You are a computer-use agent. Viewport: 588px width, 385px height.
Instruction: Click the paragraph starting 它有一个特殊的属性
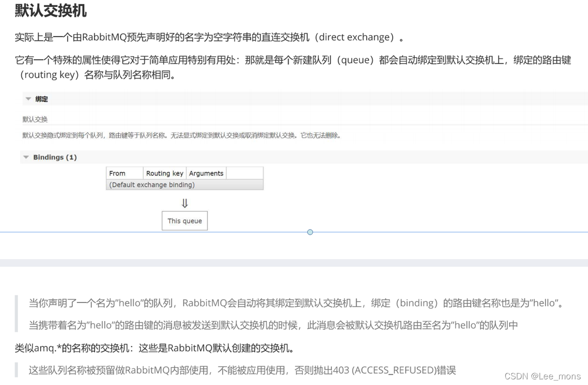tap(293, 67)
